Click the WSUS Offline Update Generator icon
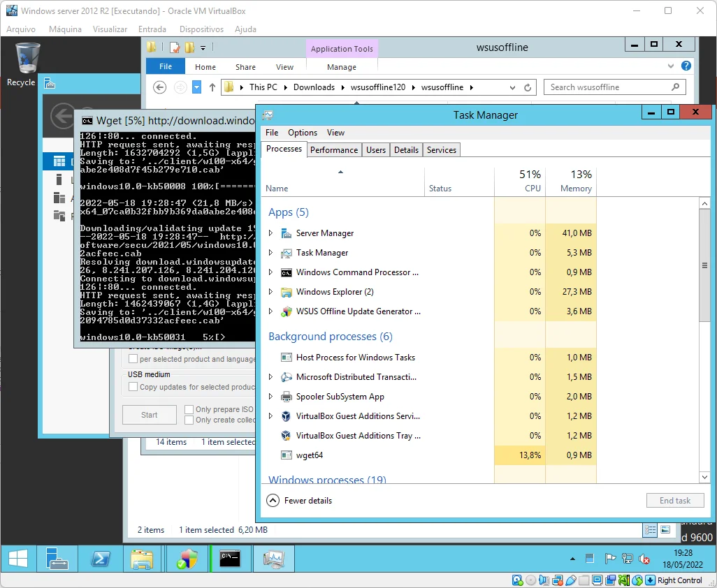The width and height of the screenshot is (717, 588). point(287,311)
